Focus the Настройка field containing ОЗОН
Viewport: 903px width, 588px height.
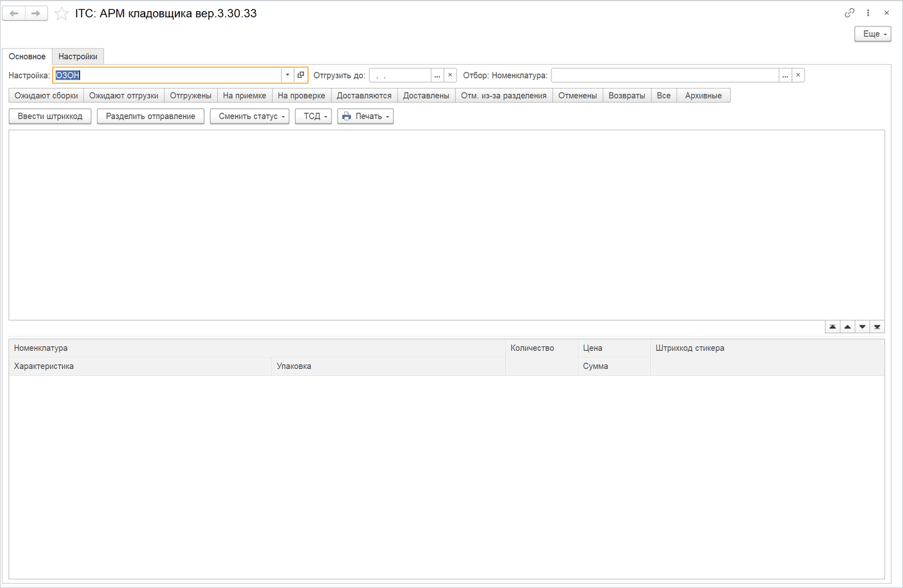[x=167, y=75]
